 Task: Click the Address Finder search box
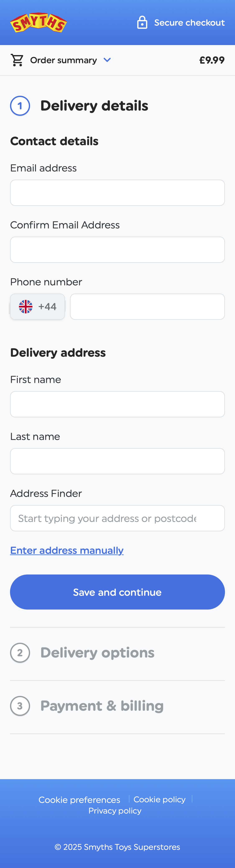pyautogui.click(x=117, y=518)
